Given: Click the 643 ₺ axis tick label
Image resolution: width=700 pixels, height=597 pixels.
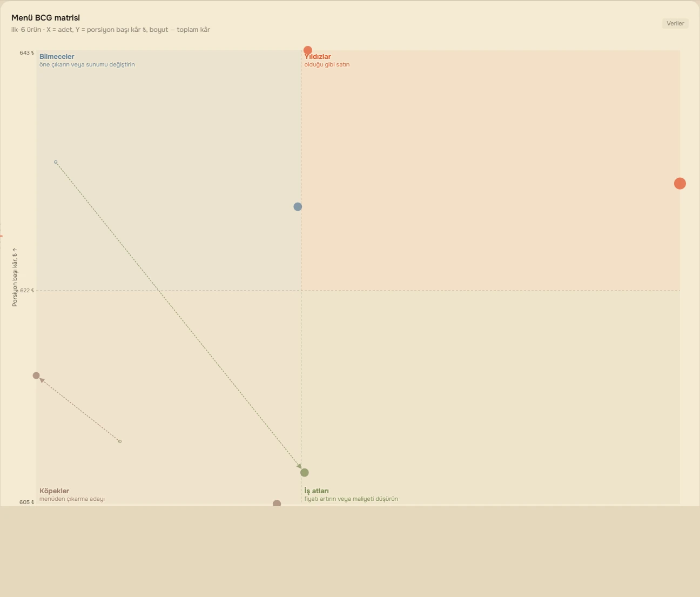Looking at the screenshot, I should (x=26, y=53).
